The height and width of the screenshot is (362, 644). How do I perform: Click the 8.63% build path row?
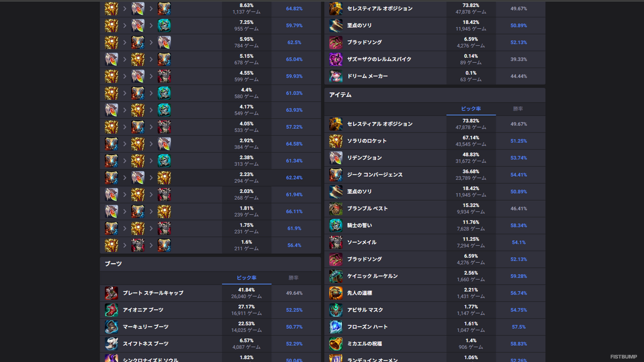click(210, 9)
